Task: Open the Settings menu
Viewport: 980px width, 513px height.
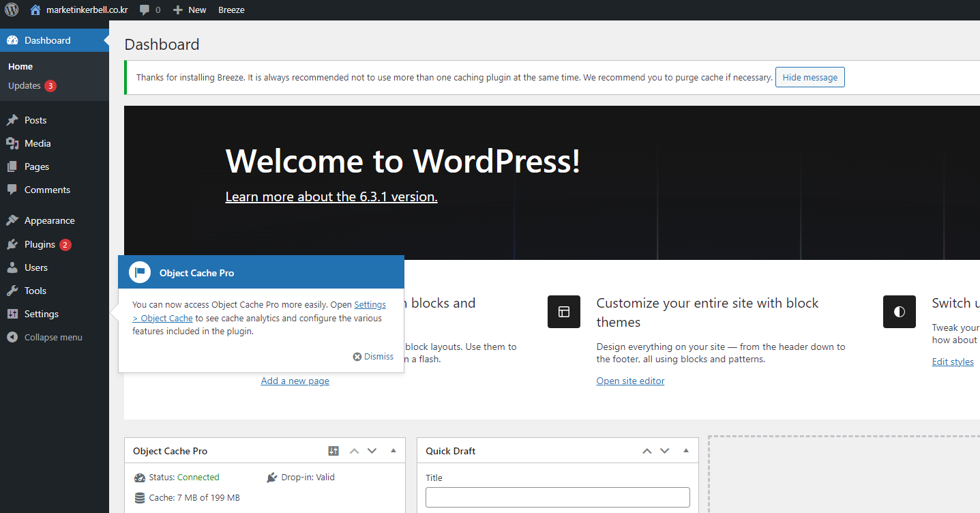Action: coord(55,314)
